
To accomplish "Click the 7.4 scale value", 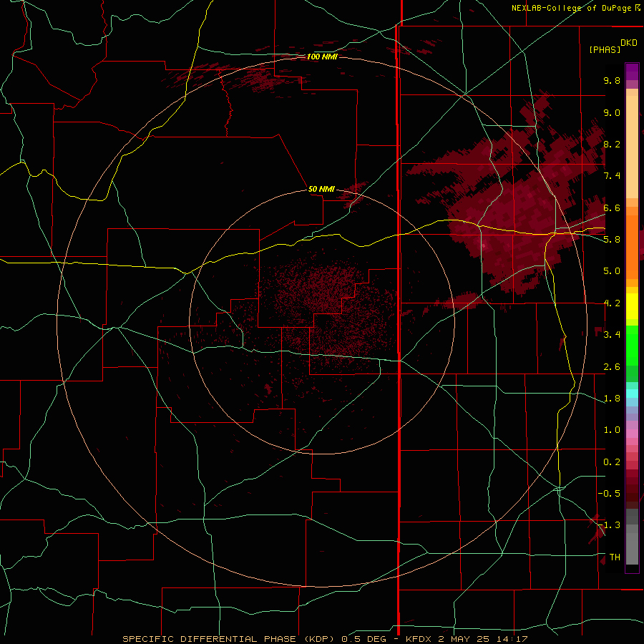I will point(612,176).
